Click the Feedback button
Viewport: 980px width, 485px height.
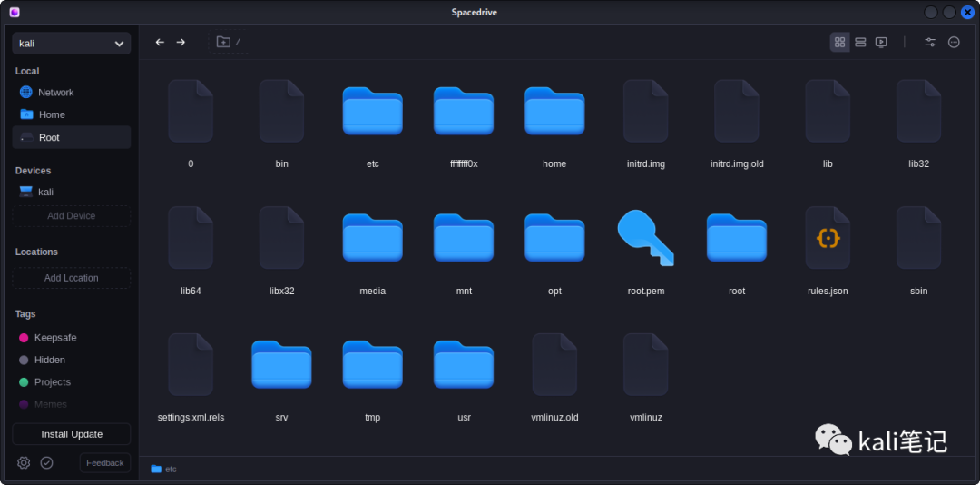click(105, 462)
